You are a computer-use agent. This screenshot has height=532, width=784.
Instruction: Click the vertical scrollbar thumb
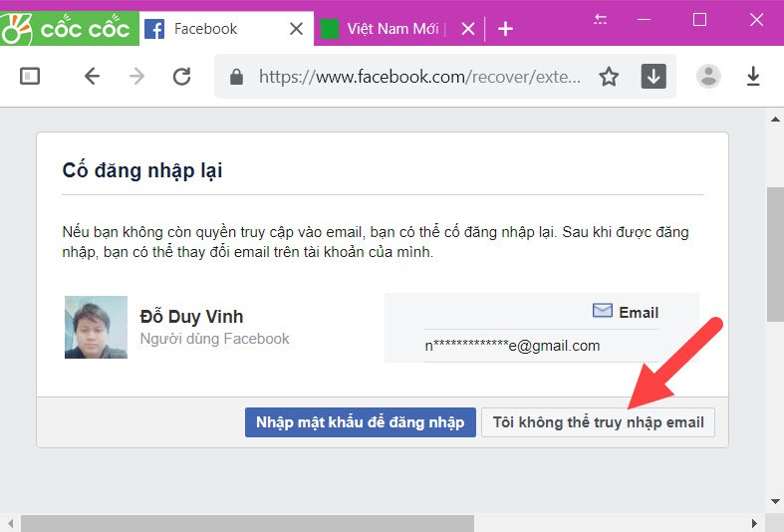tap(775, 254)
